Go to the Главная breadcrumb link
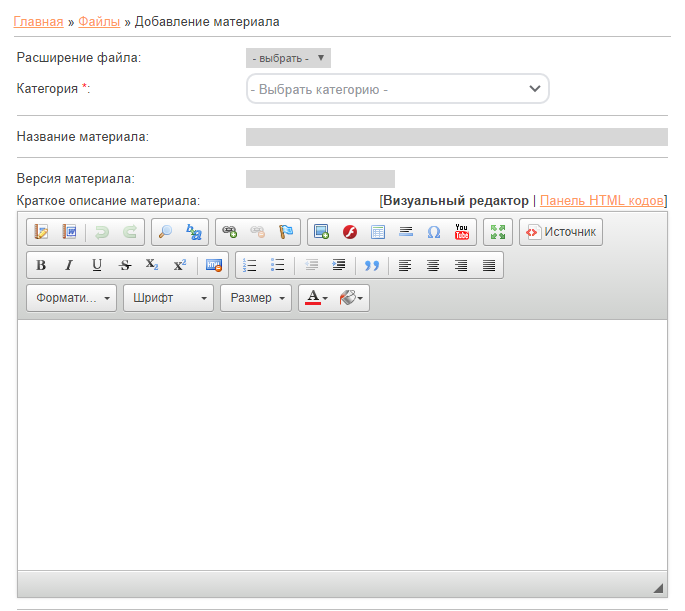This screenshot has height=611, width=685. (x=39, y=21)
